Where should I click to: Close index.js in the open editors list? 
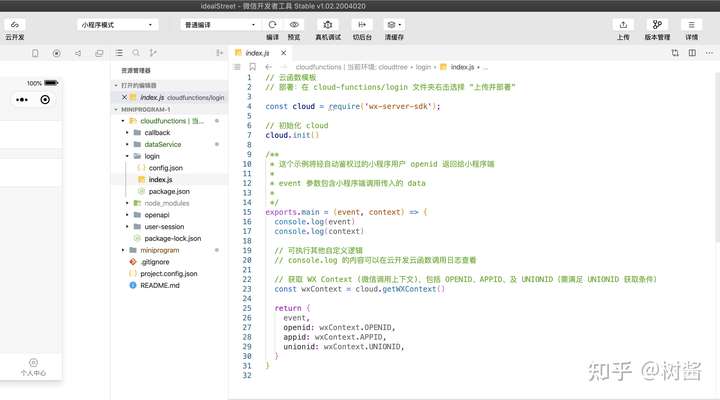tap(124, 97)
